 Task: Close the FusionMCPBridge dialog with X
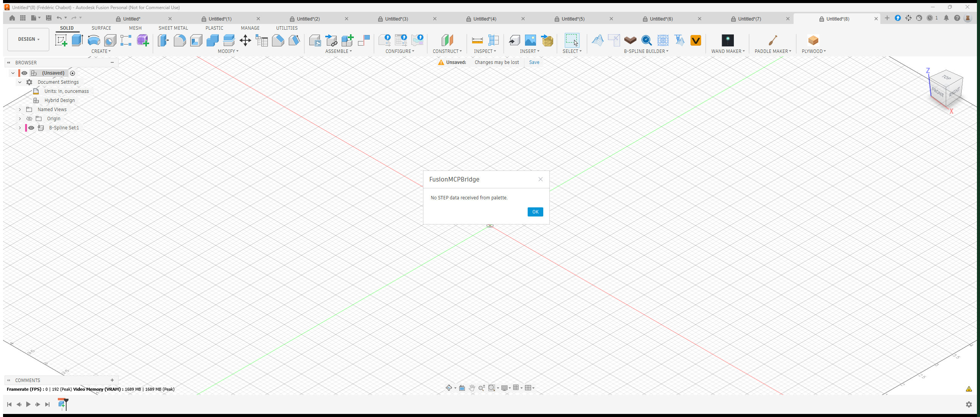(541, 179)
